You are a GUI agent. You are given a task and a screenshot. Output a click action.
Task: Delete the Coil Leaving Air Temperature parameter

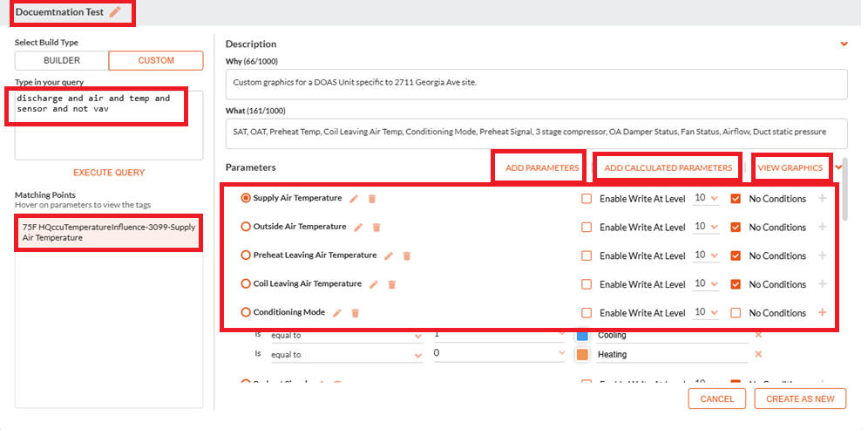392,284
